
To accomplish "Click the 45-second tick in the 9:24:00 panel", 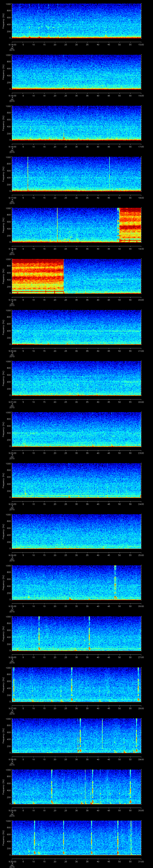I will [x=109, y=555].
